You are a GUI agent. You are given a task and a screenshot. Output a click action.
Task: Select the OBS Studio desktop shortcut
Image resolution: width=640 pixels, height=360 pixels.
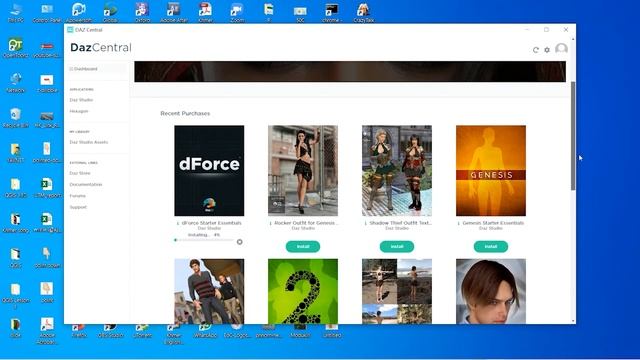pos(110,331)
